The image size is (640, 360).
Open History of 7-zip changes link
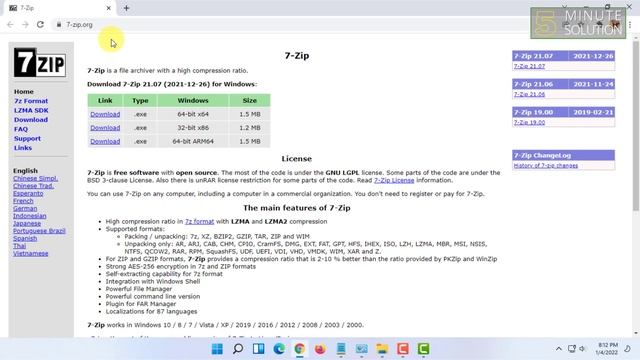pyautogui.click(x=546, y=165)
